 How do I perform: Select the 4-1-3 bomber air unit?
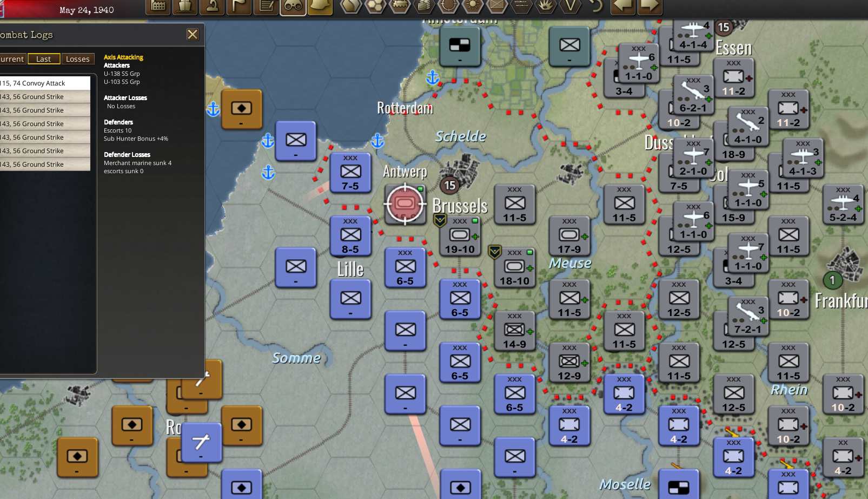(803, 157)
